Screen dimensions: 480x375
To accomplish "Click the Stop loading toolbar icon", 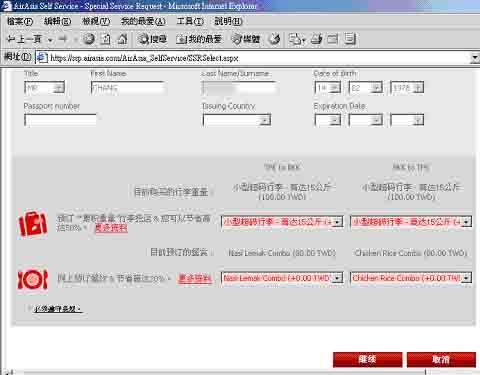I will [x=89, y=39].
